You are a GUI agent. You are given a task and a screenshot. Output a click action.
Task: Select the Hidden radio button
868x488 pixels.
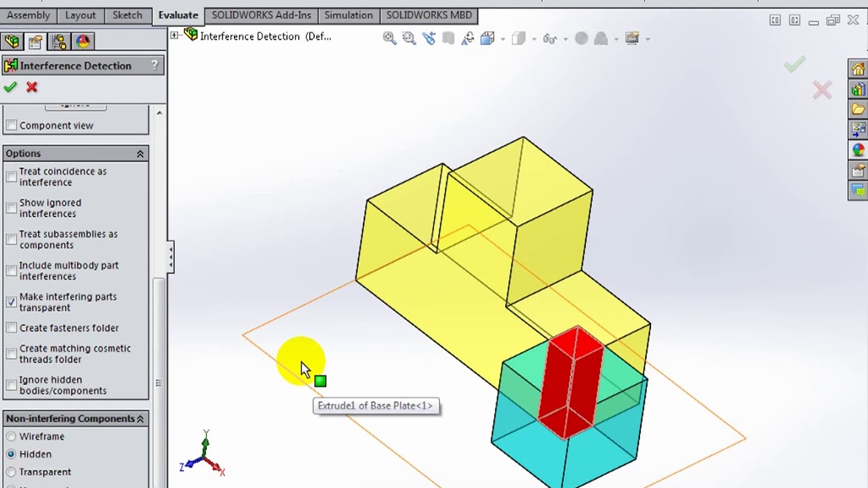[12, 454]
